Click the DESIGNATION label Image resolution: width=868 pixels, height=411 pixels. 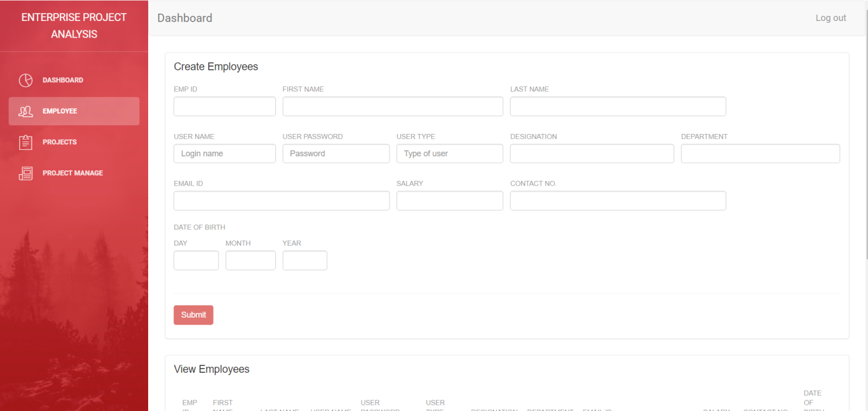coord(533,136)
